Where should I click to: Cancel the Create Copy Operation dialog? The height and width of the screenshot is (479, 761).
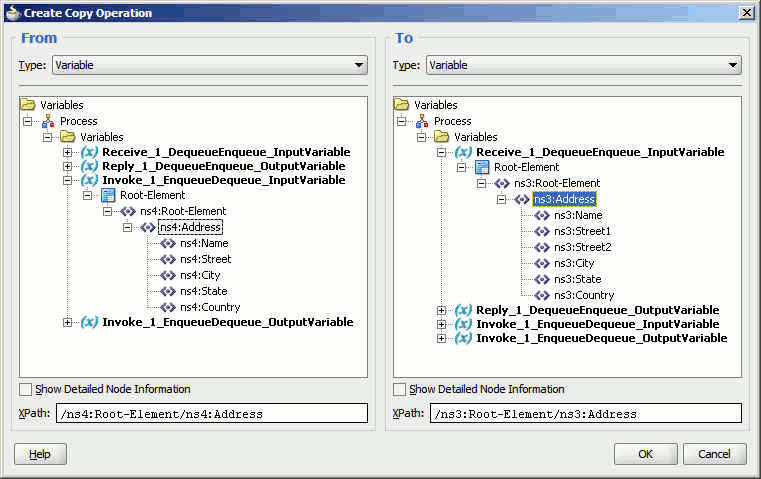point(714,454)
